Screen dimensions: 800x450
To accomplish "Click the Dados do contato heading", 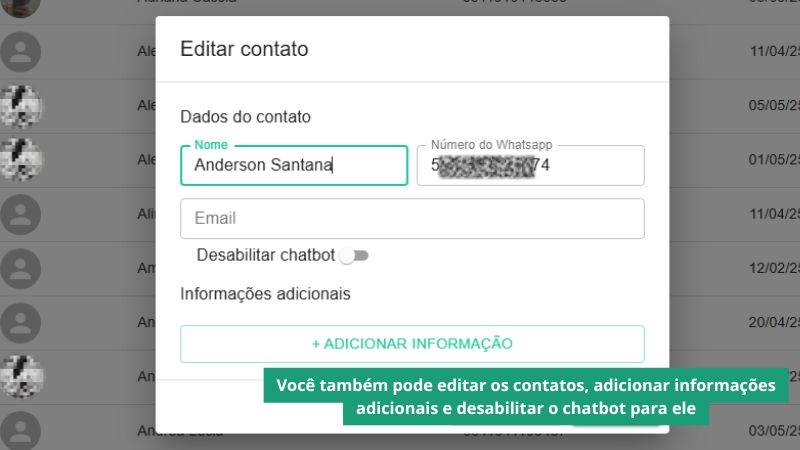I will pyautogui.click(x=245, y=117).
